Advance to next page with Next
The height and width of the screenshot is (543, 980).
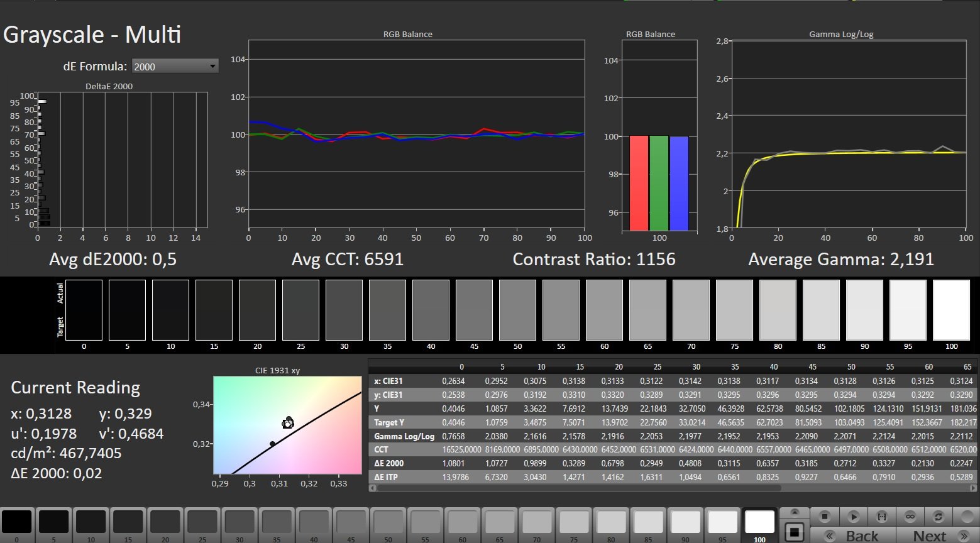[x=938, y=535]
